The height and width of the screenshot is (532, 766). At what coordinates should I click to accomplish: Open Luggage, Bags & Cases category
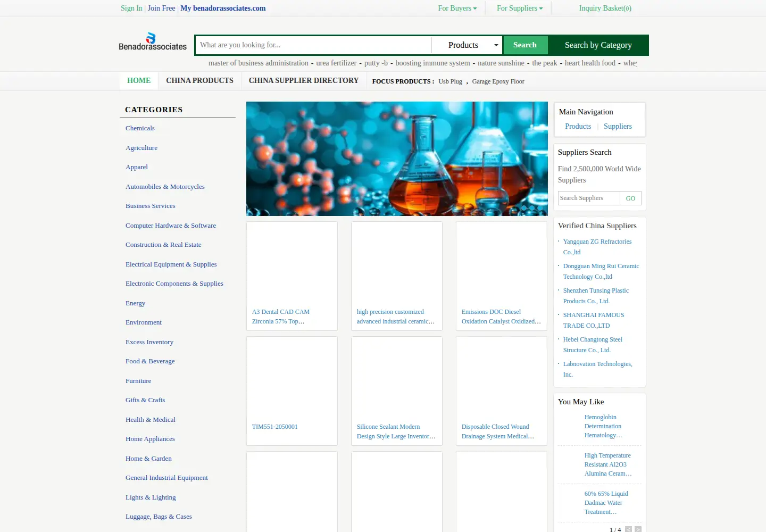point(159,517)
